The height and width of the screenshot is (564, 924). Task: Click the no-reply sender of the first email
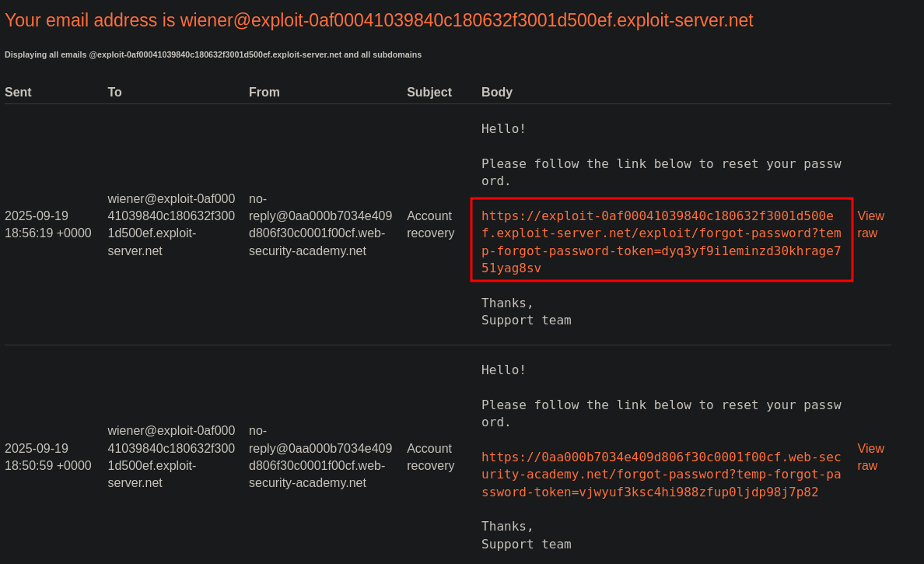pos(320,224)
